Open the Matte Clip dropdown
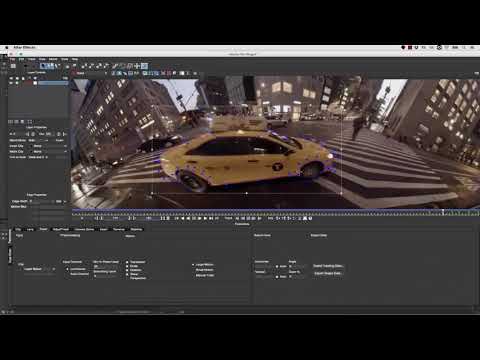480x360 pixels. click(x=50, y=151)
